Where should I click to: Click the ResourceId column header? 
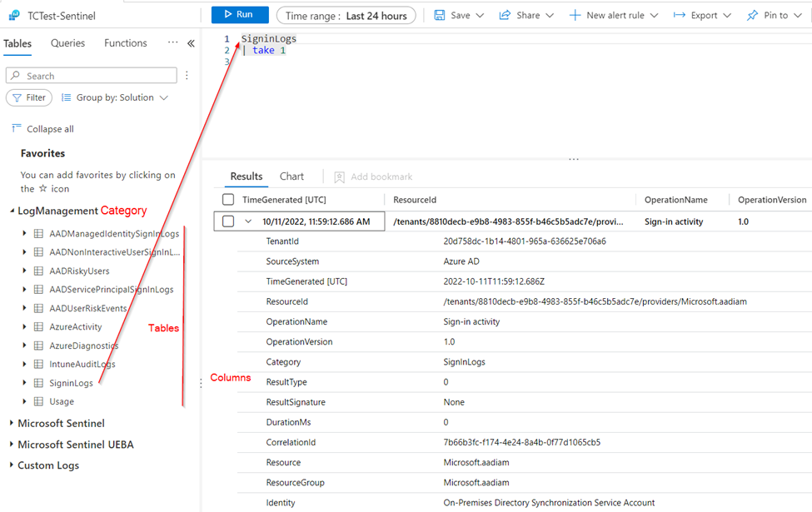[415, 200]
